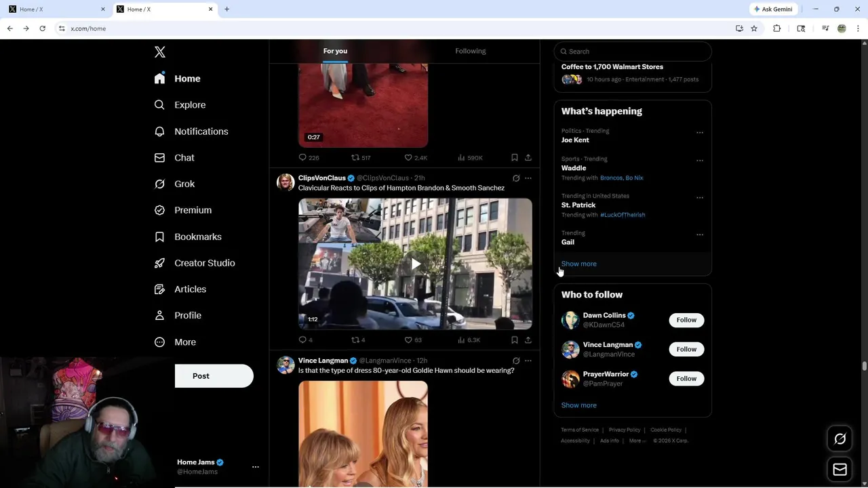Bookmark this page with star icon
This screenshot has height=488, width=868.
point(754,28)
